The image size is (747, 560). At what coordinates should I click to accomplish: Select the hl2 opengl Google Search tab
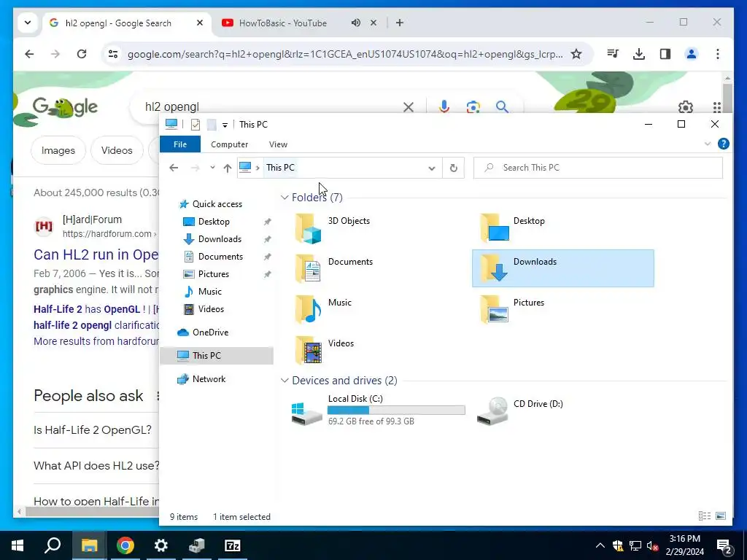click(118, 23)
